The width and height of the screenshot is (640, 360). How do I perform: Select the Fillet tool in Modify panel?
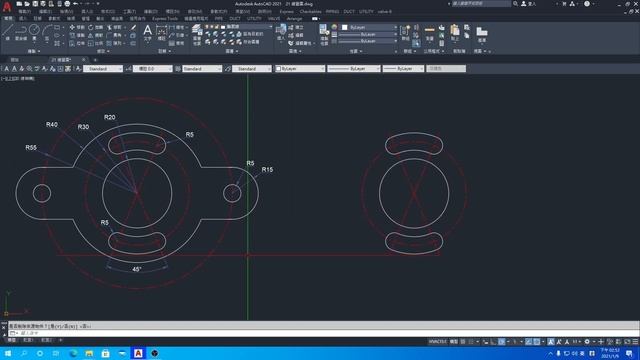(x=114, y=36)
